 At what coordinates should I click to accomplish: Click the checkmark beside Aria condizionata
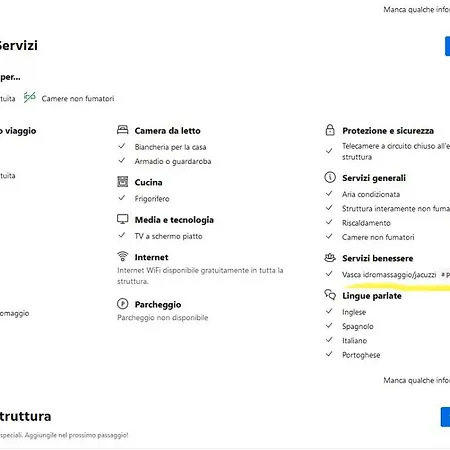(329, 193)
